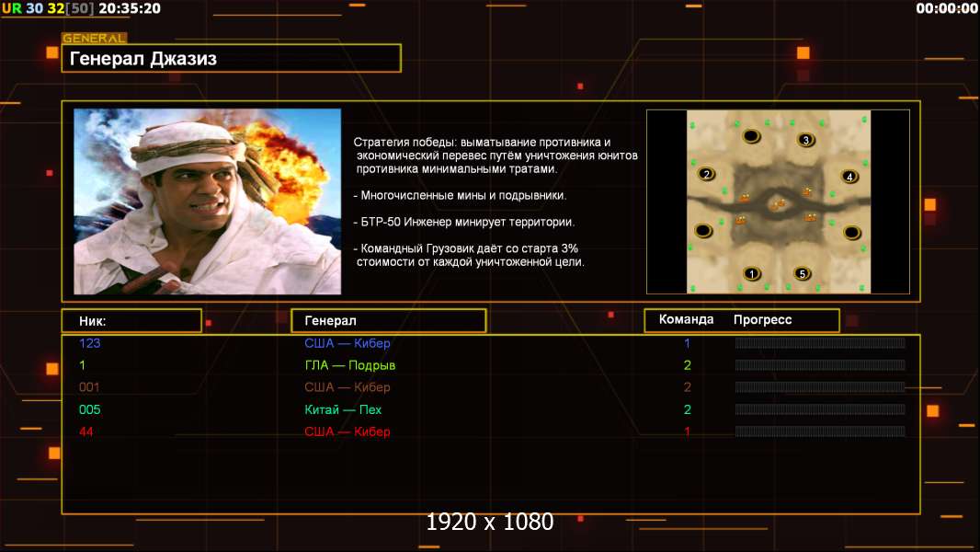This screenshot has height=552, width=980.
Task: Click the 20:35:20 clock readout
Action: coord(130,8)
